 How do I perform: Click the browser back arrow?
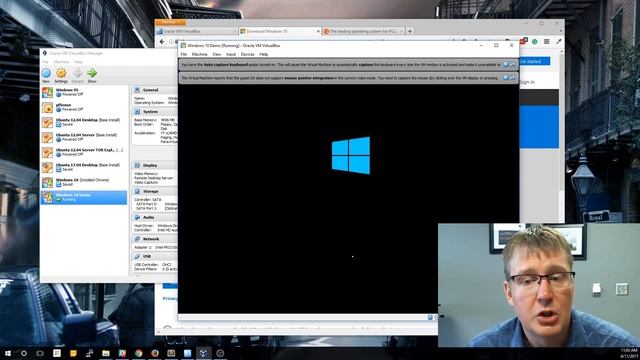tap(162, 42)
